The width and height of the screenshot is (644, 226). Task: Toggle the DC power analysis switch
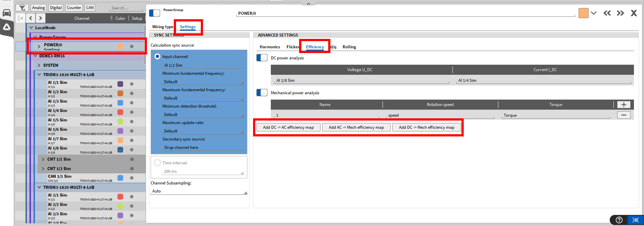coord(262,58)
